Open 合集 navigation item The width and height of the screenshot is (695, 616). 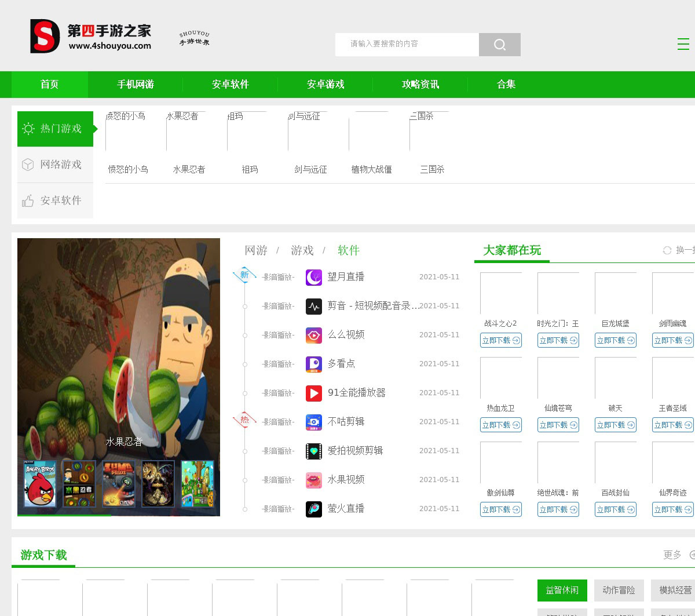pyautogui.click(x=506, y=85)
